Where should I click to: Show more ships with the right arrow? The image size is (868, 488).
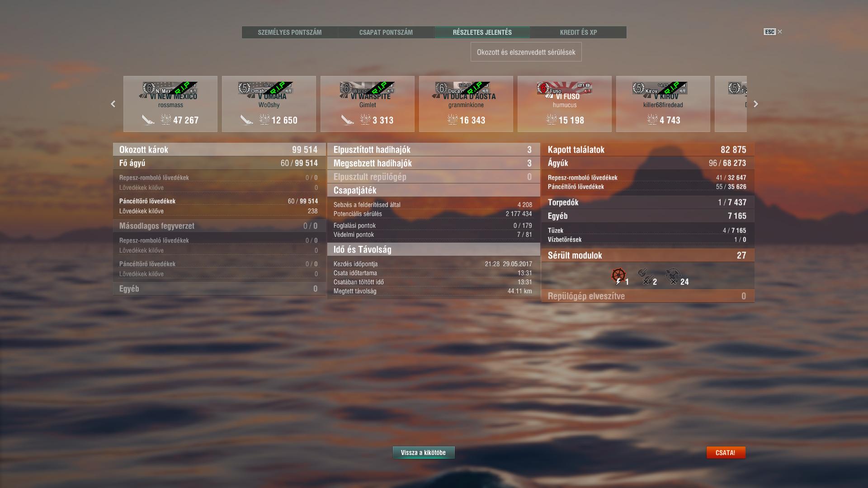(x=756, y=104)
